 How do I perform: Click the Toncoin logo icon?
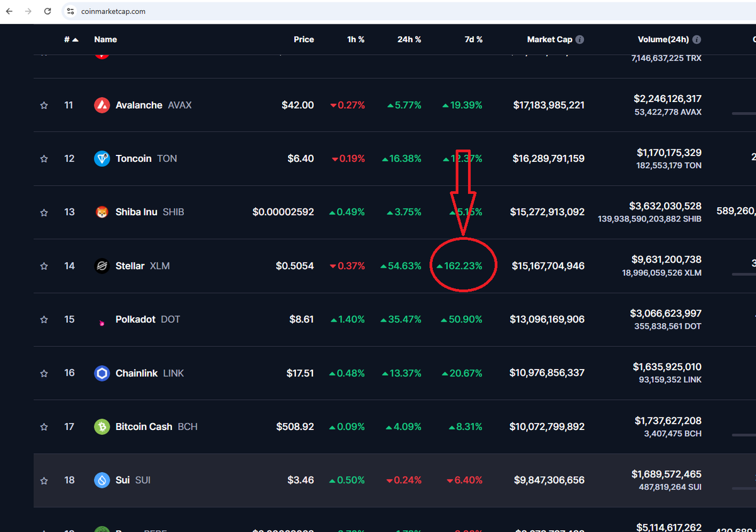pyautogui.click(x=102, y=159)
